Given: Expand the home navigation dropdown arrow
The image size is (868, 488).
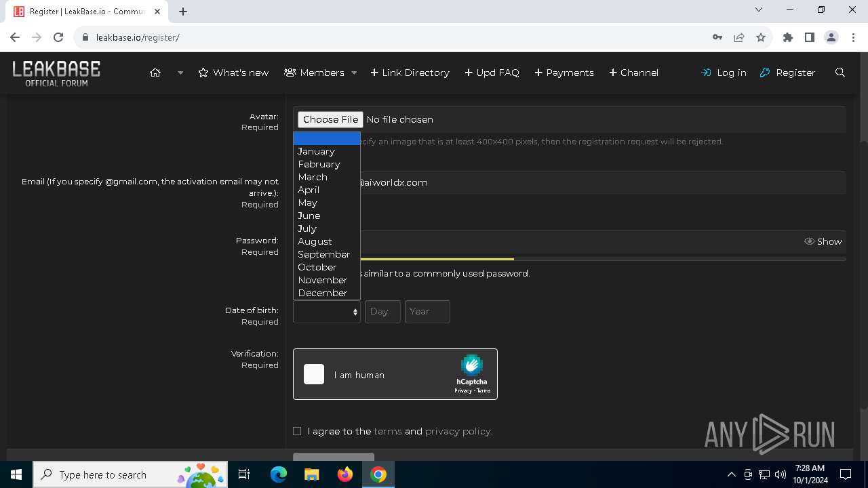Looking at the screenshot, I should point(180,73).
